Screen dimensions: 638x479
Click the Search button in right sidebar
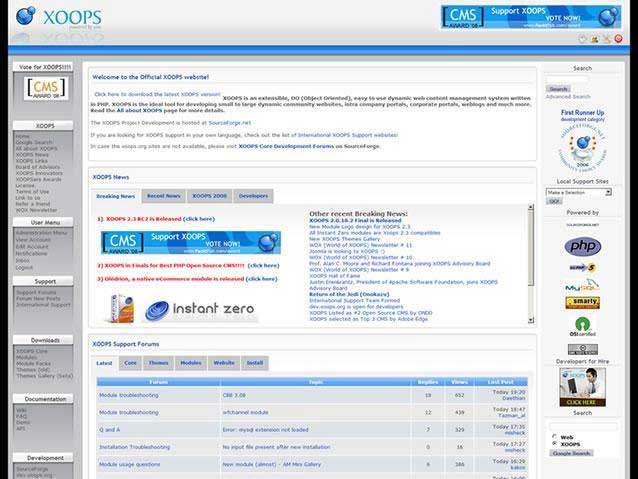pos(558,89)
